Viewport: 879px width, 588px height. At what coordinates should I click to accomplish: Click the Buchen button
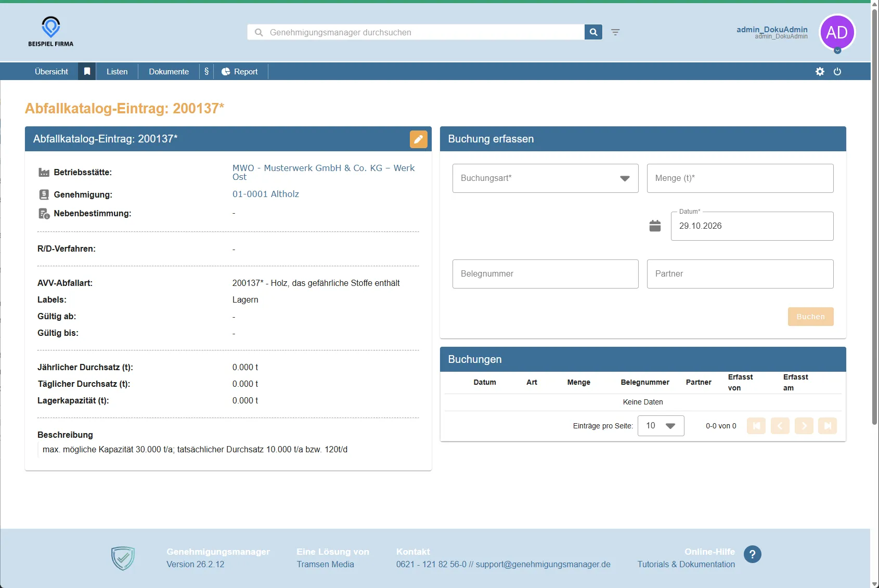point(811,317)
